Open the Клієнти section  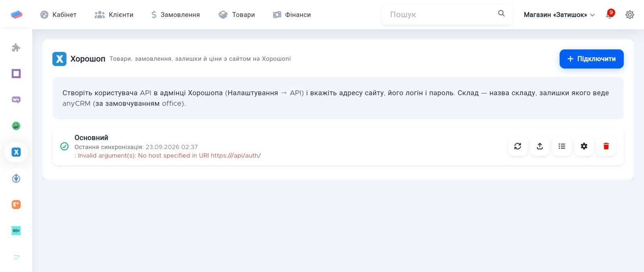coord(114,15)
